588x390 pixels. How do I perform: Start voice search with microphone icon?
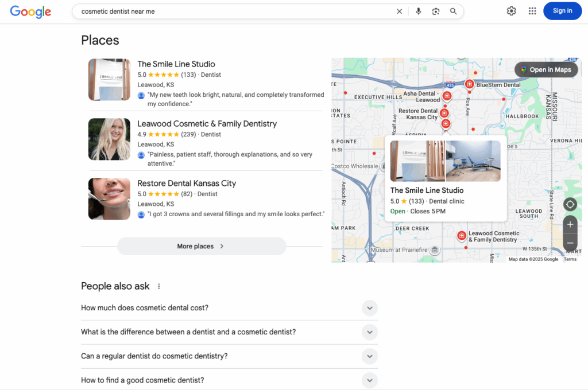pyautogui.click(x=418, y=11)
